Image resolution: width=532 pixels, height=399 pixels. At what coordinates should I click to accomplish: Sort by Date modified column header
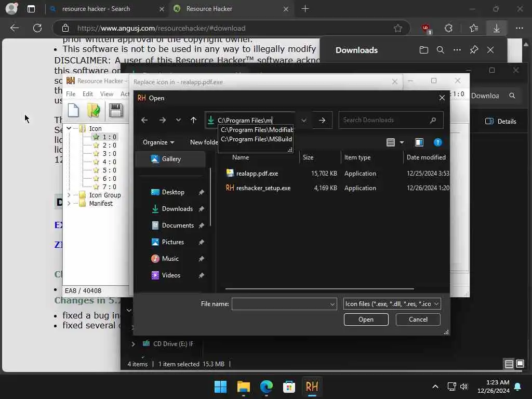click(x=426, y=157)
